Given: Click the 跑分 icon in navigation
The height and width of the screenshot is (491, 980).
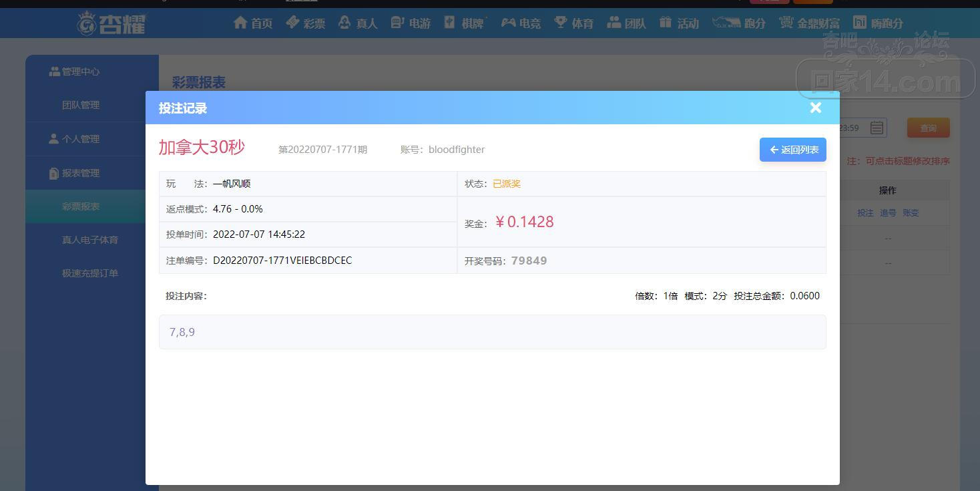Looking at the screenshot, I should [726, 23].
